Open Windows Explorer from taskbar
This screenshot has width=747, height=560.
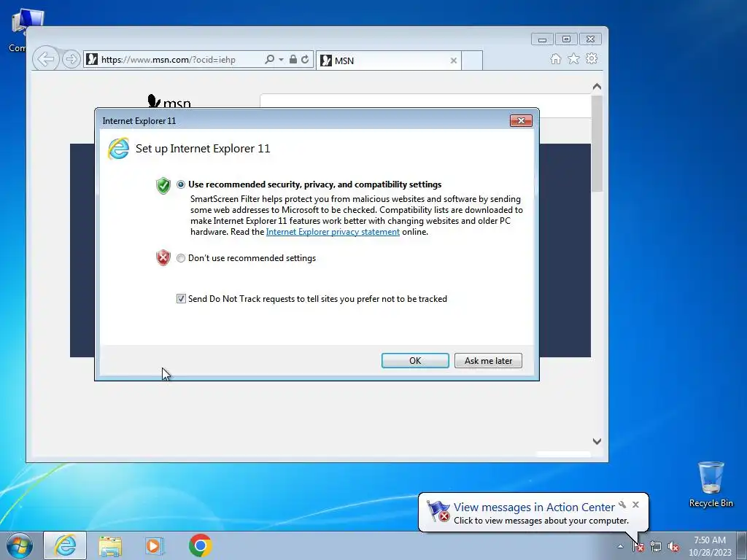110,545
